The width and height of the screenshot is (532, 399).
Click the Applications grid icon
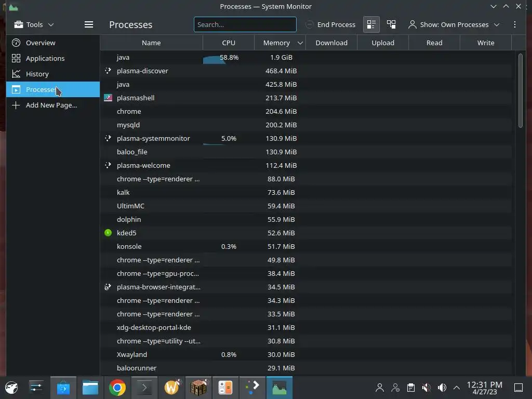[16, 58]
